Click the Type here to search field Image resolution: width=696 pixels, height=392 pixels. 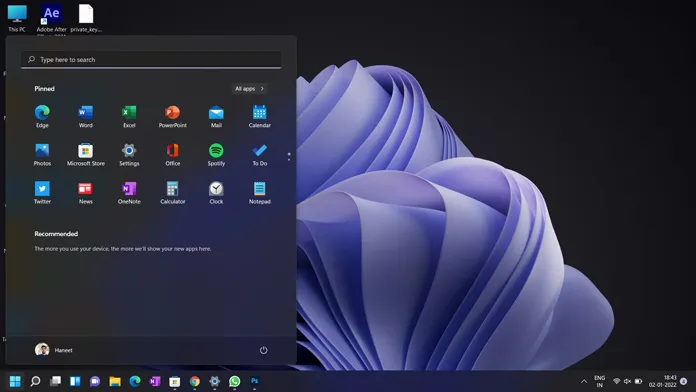click(151, 59)
